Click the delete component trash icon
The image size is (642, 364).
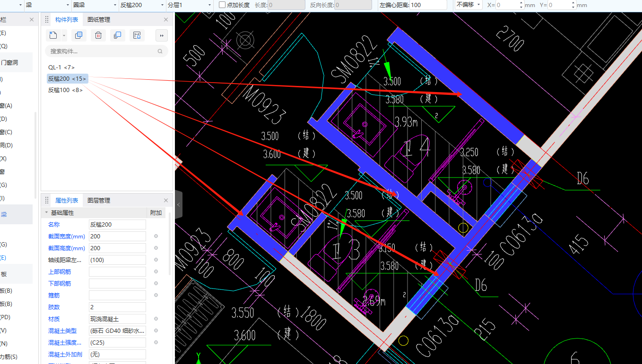coord(98,35)
